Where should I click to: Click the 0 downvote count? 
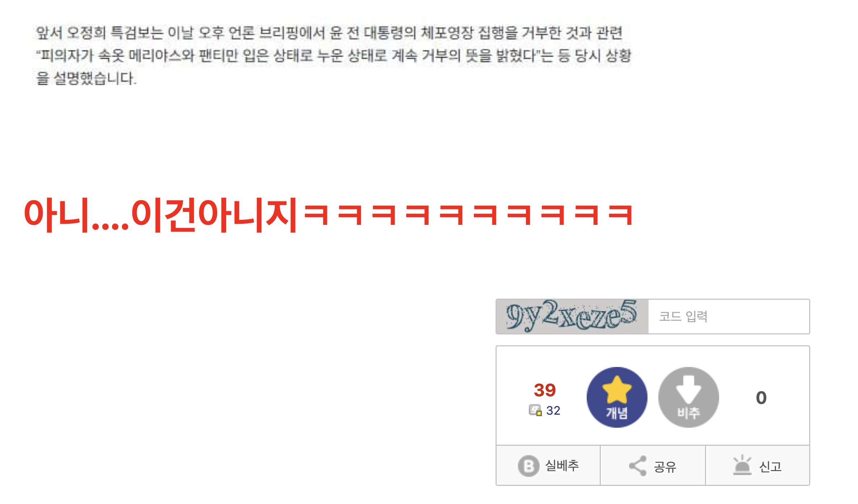tap(761, 398)
